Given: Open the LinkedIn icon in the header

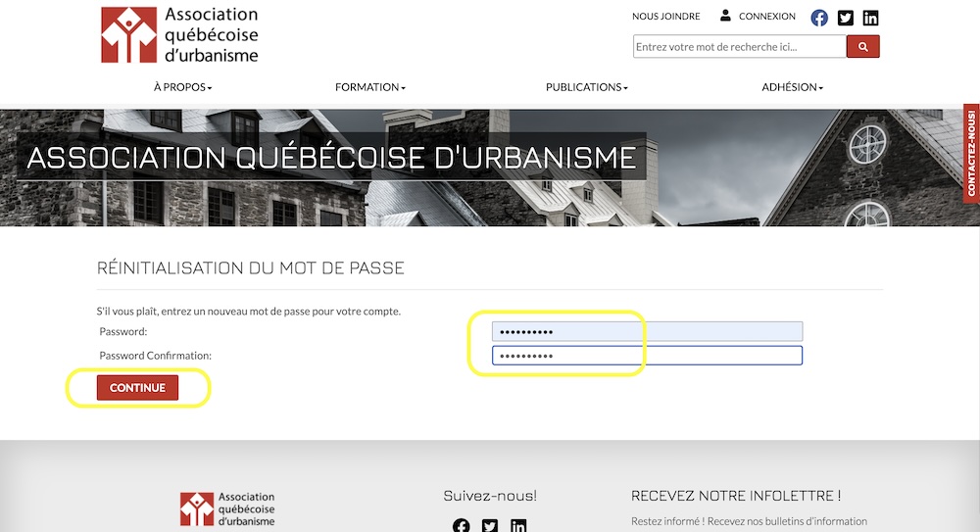Looking at the screenshot, I should (870, 18).
